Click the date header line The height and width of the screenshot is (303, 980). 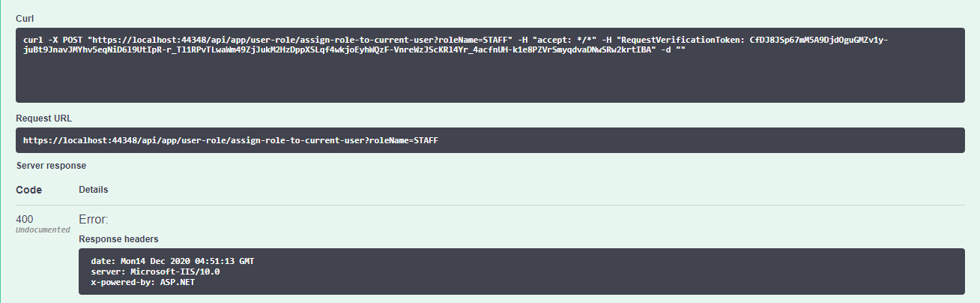(x=172, y=260)
